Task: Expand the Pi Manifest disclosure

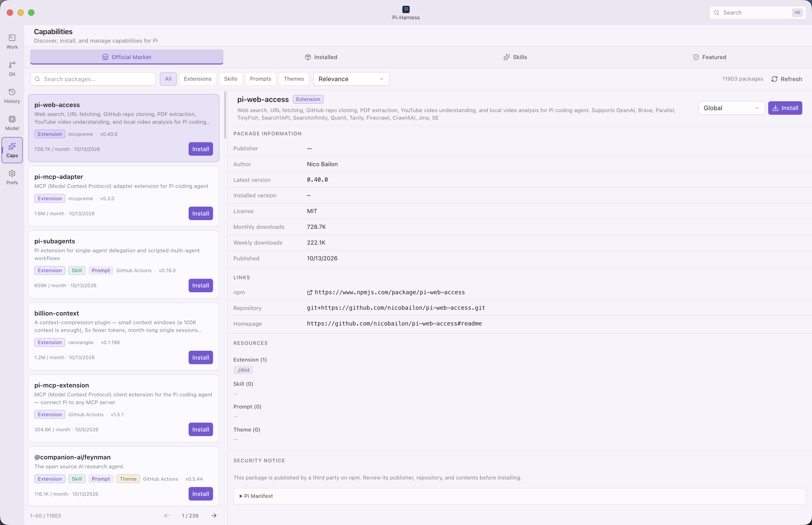Action: tap(519, 496)
